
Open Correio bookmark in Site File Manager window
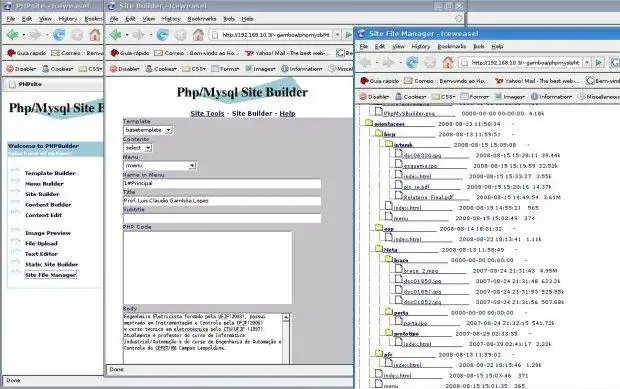pos(447,81)
